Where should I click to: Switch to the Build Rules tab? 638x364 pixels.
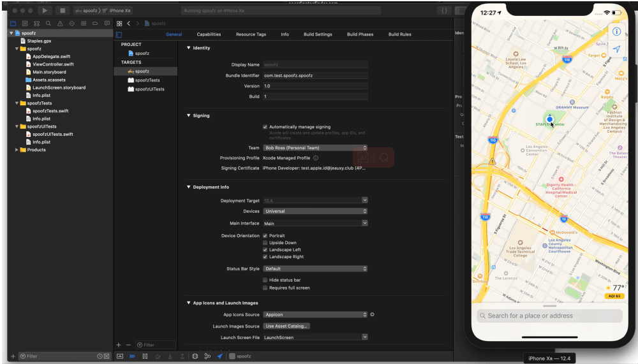tap(399, 34)
